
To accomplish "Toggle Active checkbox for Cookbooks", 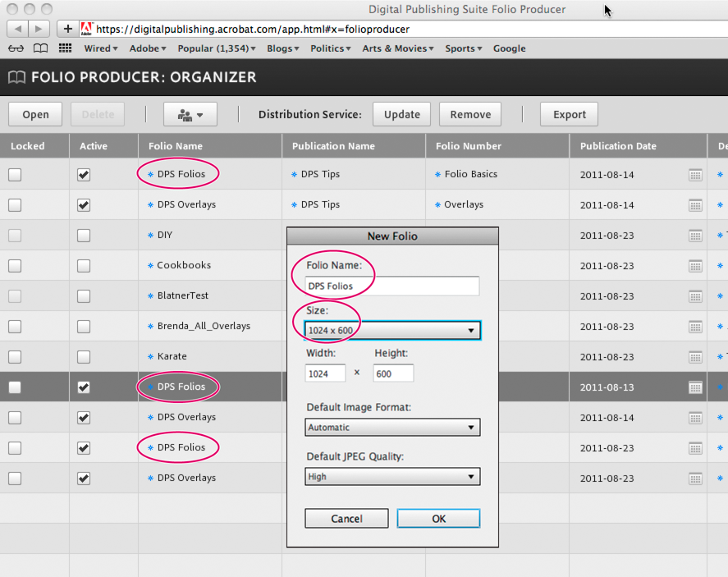I will pos(84,266).
